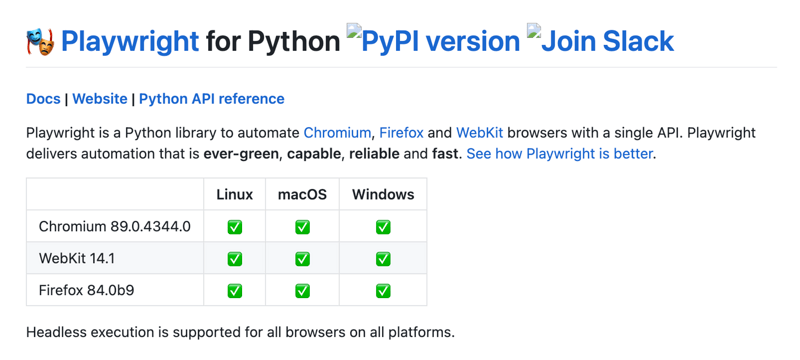This screenshot has height=360, width=800.
Task: Click Firefox Linux green check mark
Action: click(235, 291)
